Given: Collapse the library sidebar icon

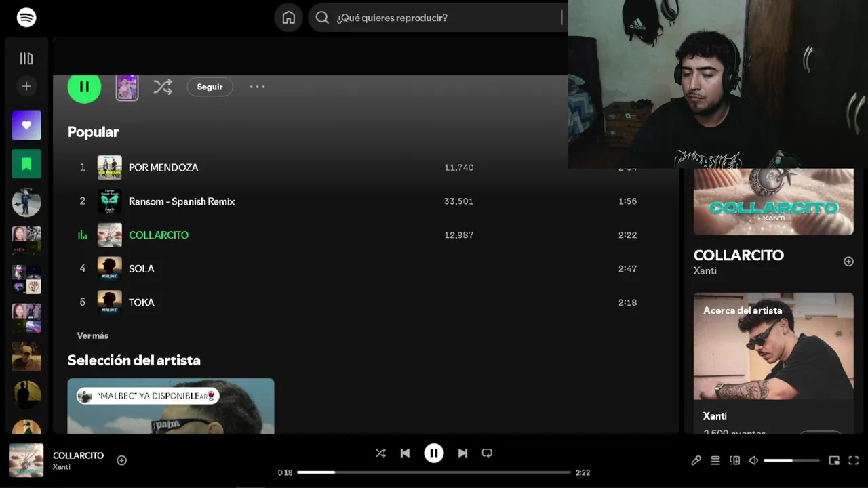Looking at the screenshot, I should 26,58.
